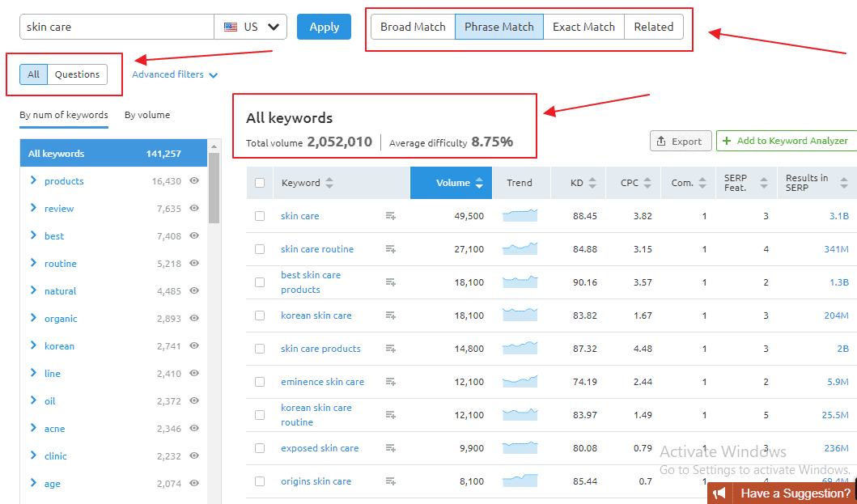Image resolution: width=857 pixels, height=504 pixels.
Task: Click add-to-list icon next to korean skin care
Action: 391,316
